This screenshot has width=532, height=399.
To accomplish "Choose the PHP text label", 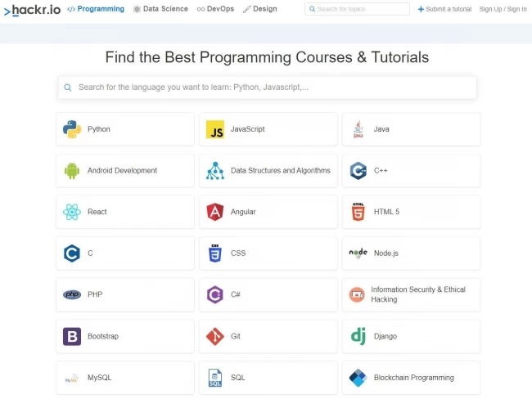I will (x=95, y=294).
